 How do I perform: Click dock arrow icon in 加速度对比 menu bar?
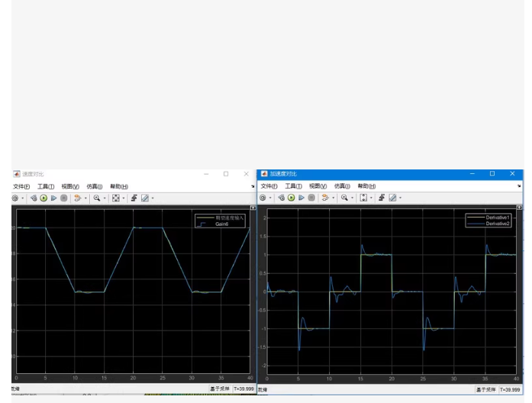tap(519, 186)
